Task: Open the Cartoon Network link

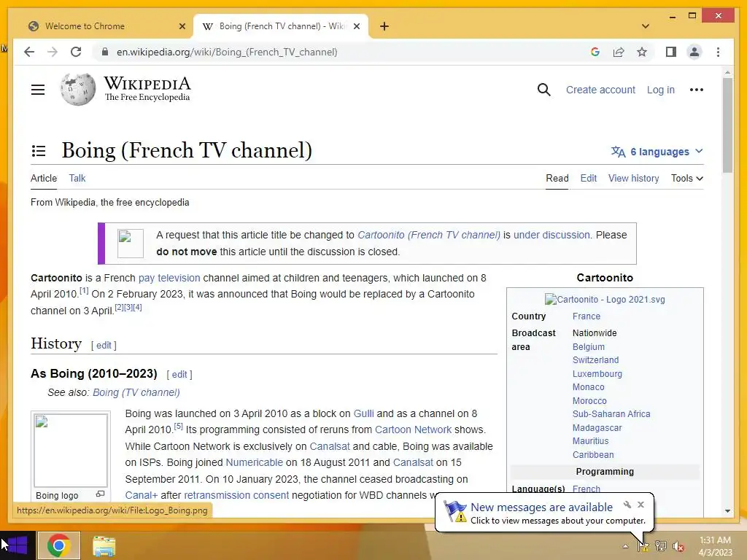Action: [413, 429]
